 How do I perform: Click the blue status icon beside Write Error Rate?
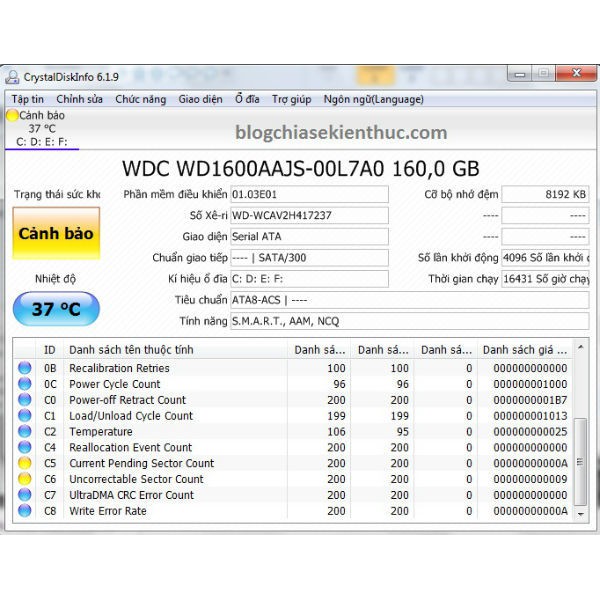tap(25, 511)
